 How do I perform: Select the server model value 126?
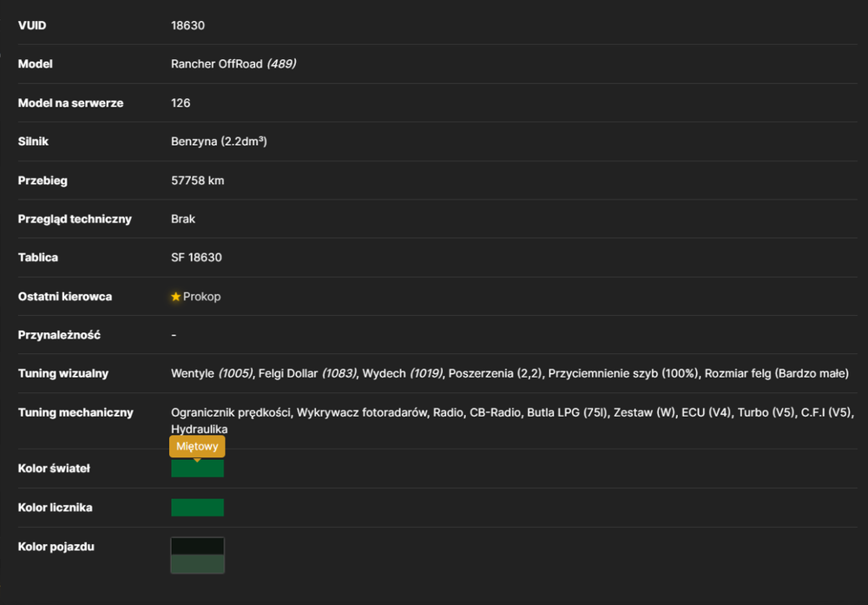pyautogui.click(x=181, y=103)
